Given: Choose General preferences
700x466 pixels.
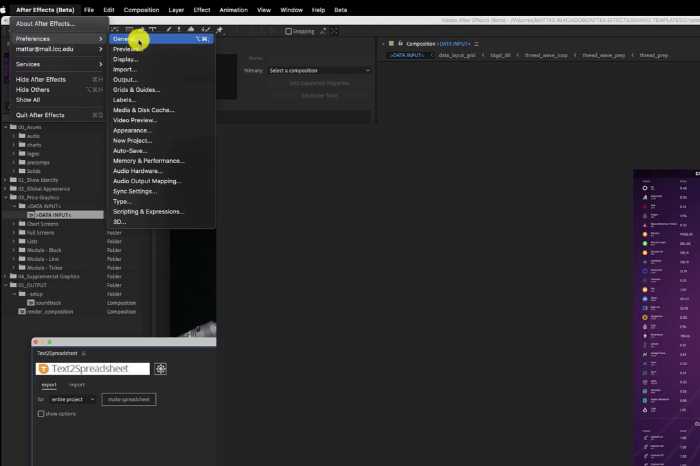Looking at the screenshot, I should point(162,39).
